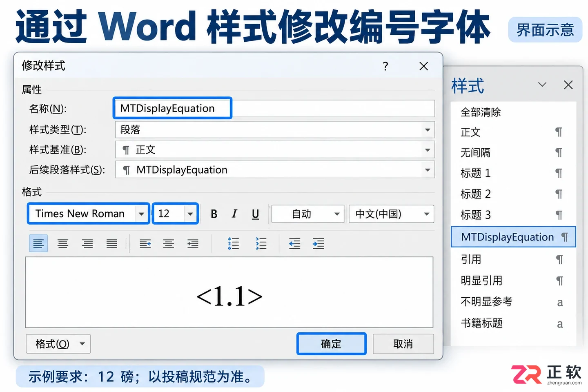The width and height of the screenshot is (588, 392).
Task: Open Styles pane options chevron
Action: tap(542, 85)
